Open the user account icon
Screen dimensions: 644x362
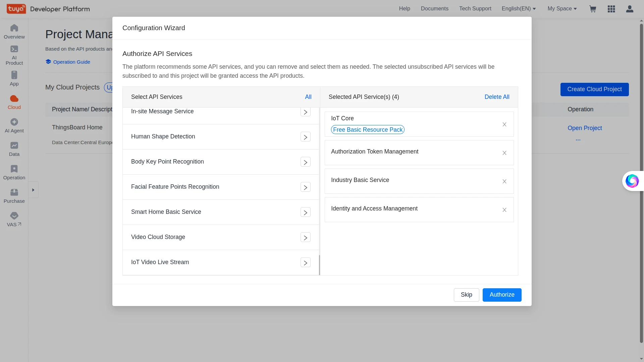pos(630,9)
